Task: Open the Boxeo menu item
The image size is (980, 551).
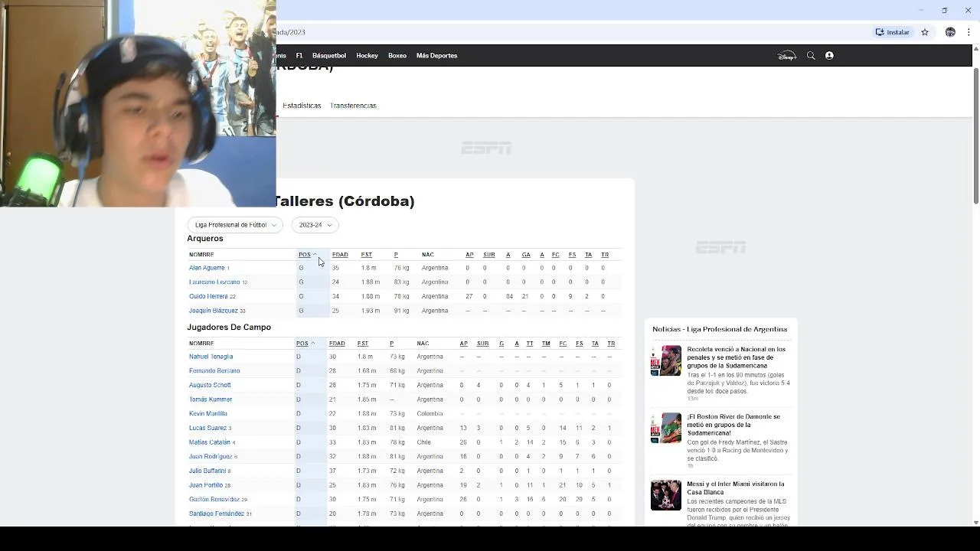Action: pos(397,56)
